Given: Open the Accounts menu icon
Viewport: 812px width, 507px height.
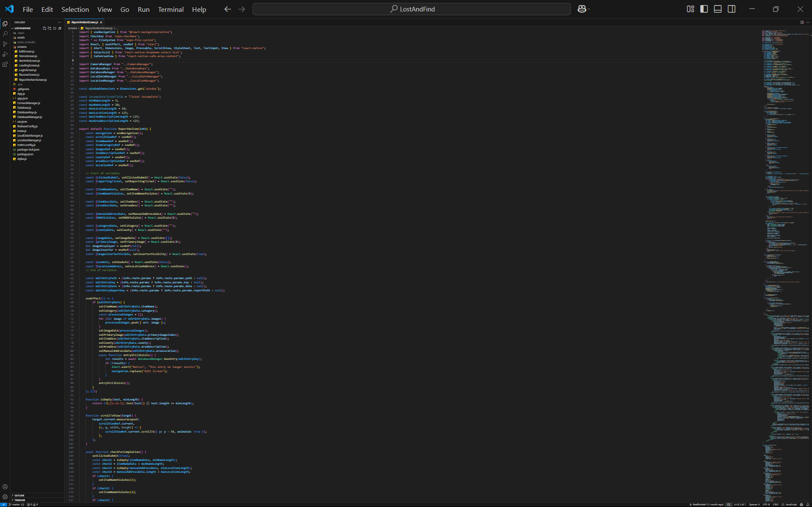Looking at the screenshot, I should point(5,487).
